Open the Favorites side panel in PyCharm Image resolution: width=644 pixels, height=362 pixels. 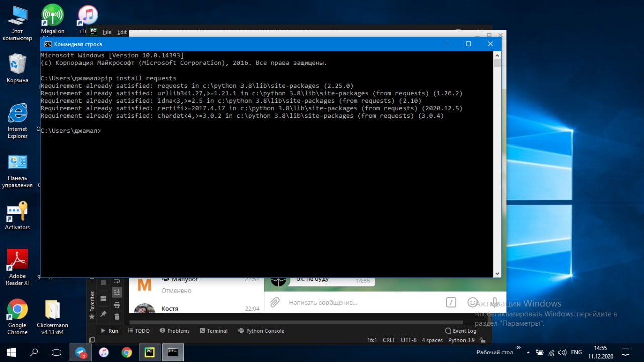point(92,304)
